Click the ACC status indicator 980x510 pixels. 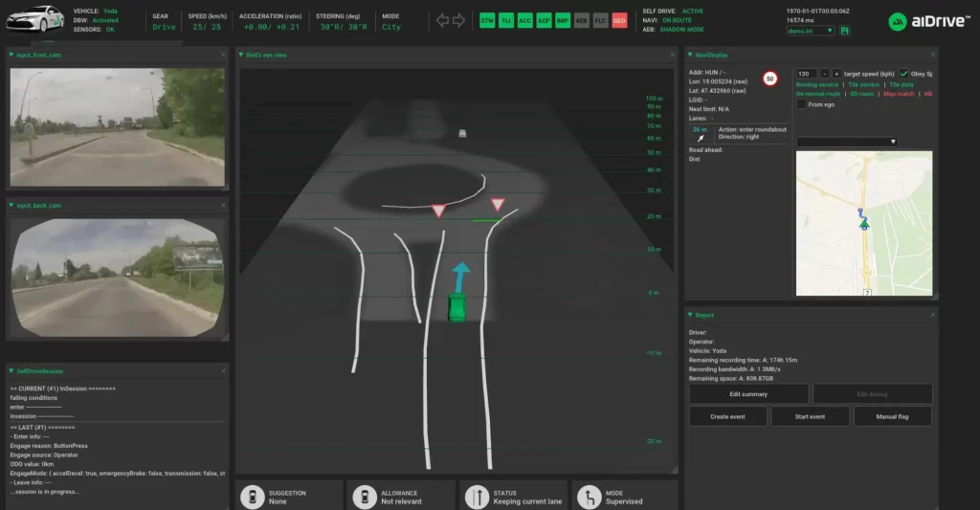click(525, 20)
